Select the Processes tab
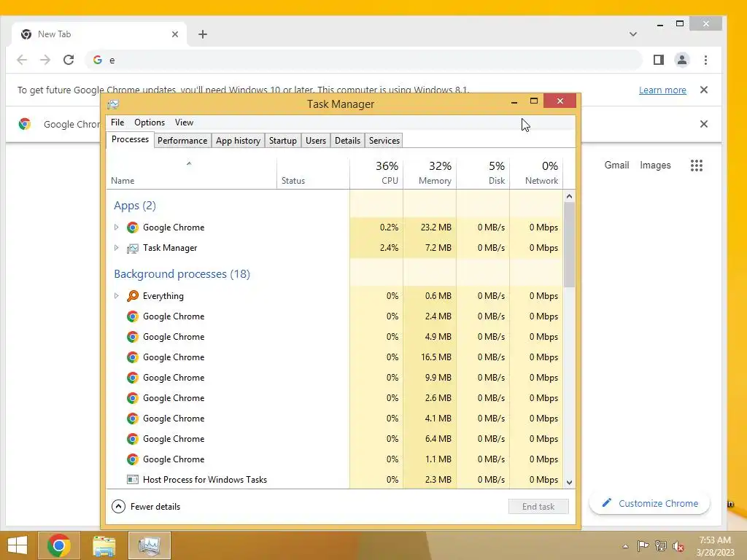Screen dimensions: 747x560 (130, 139)
